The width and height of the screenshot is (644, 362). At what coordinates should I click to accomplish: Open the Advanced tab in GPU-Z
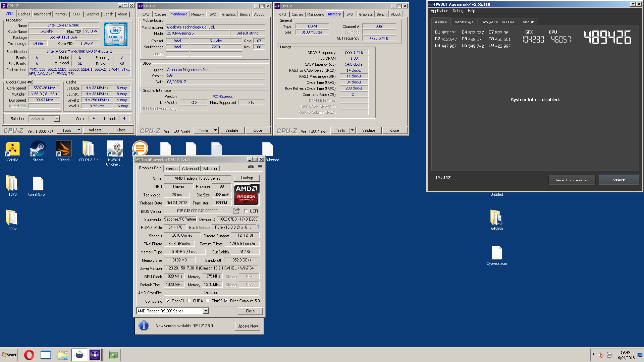click(190, 169)
